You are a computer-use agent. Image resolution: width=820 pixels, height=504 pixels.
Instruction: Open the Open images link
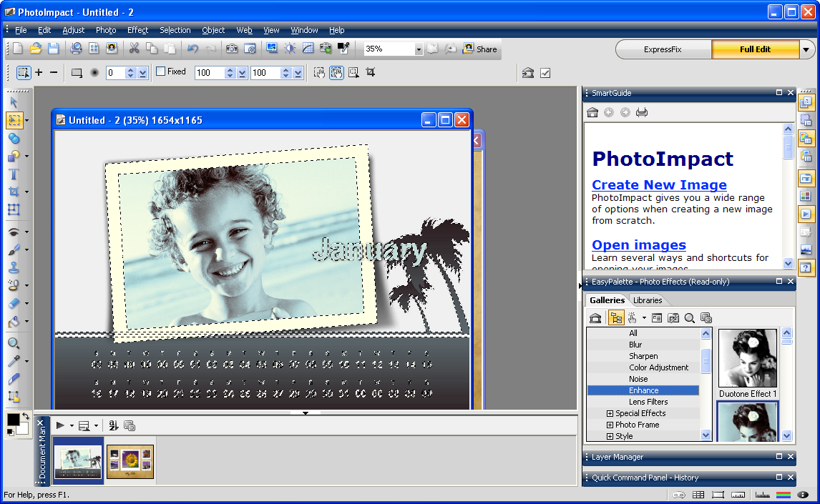coord(638,245)
